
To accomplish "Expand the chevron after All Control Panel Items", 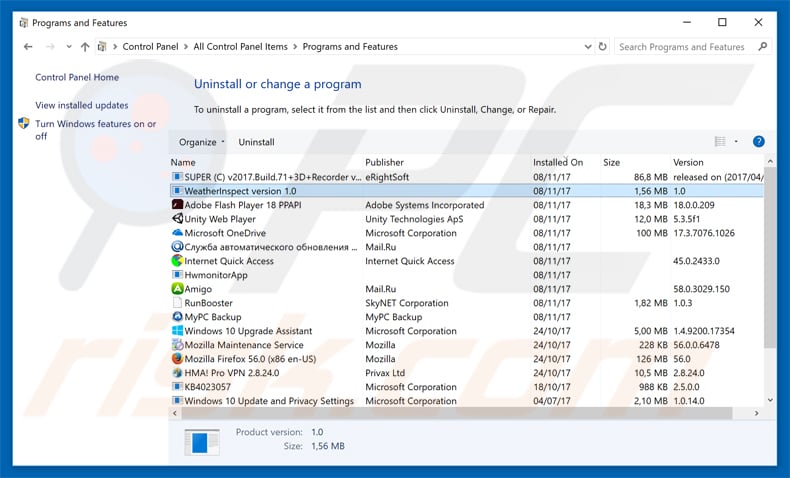I will point(295,47).
